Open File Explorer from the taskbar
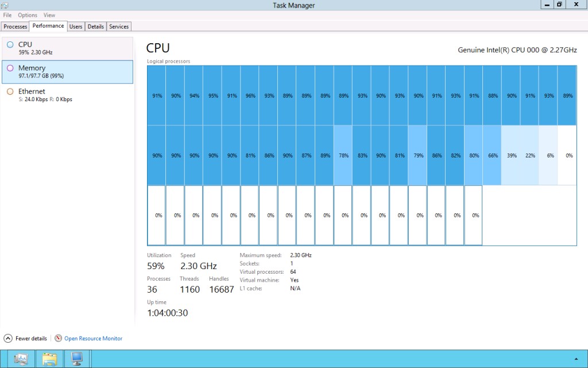 tap(49, 359)
